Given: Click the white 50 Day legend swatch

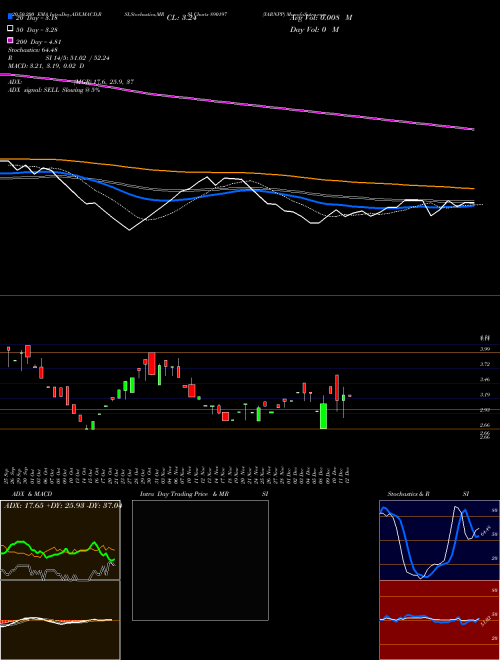Looking at the screenshot, I should point(10,29).
